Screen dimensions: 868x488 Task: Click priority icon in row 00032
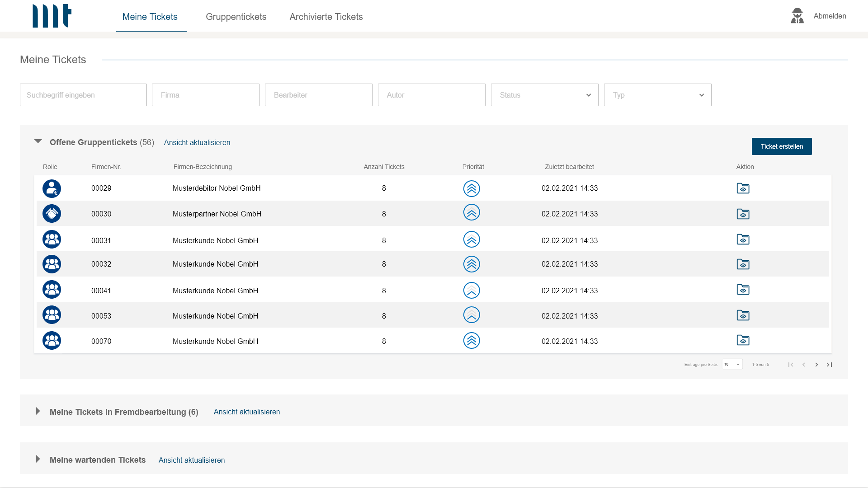(472, 264)
